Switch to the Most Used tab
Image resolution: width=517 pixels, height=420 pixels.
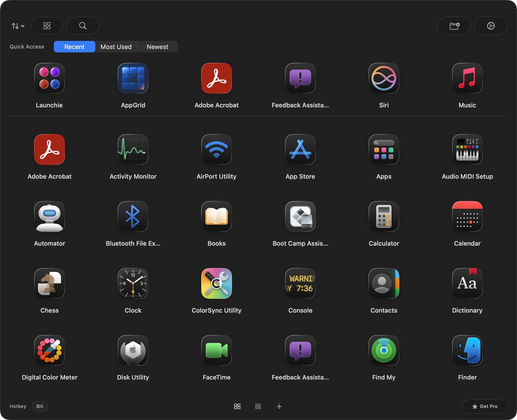click(x=116, y=47)
